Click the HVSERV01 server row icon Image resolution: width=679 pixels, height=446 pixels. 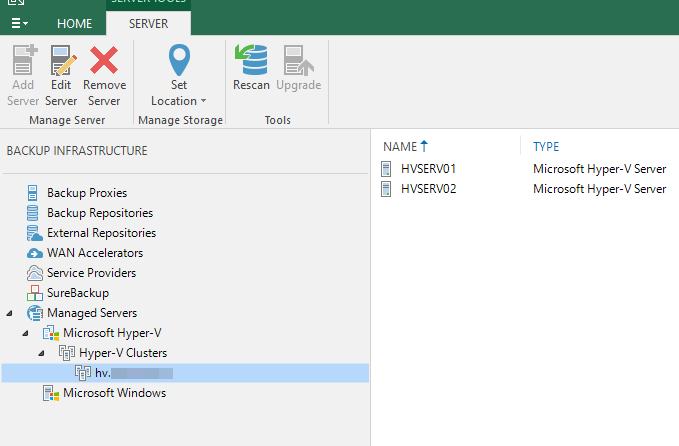(386, 169)
